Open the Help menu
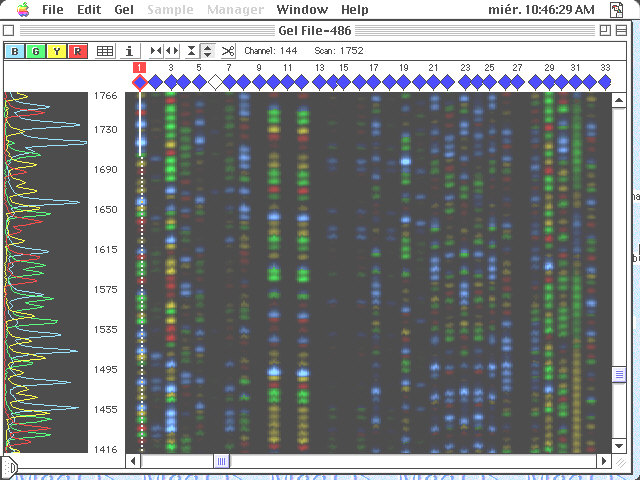This screenshot has height=480, width=640. click(354, 10)
